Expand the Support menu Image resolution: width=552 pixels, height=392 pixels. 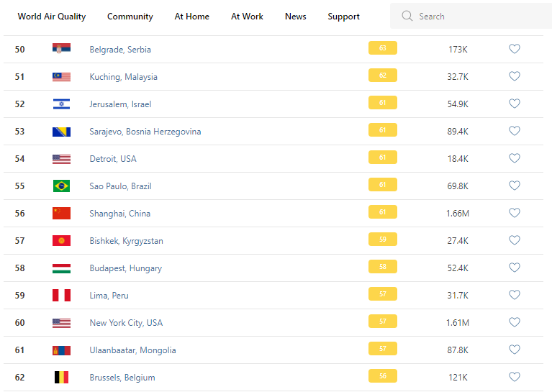click(x=343, y=17)
